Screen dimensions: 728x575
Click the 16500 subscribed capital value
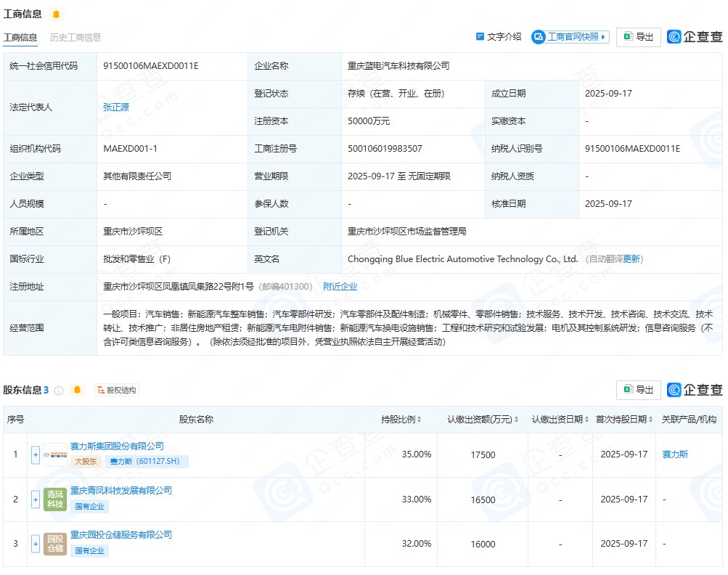pyautogui.click(x=483, y=499)
